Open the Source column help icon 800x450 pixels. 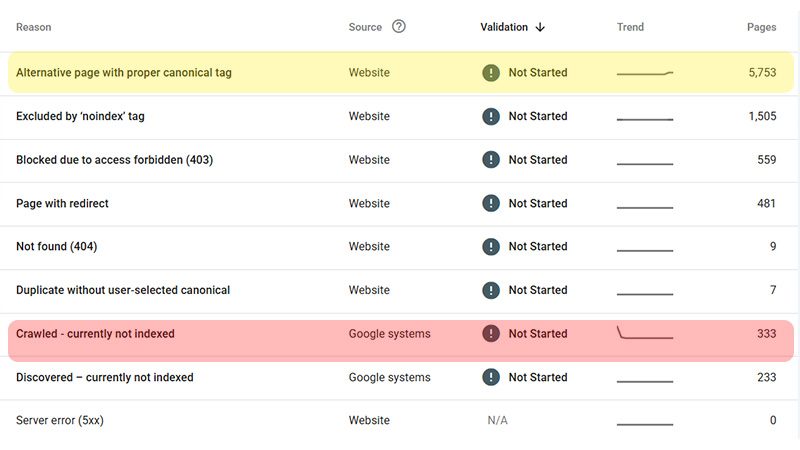(x=398, y=27)
